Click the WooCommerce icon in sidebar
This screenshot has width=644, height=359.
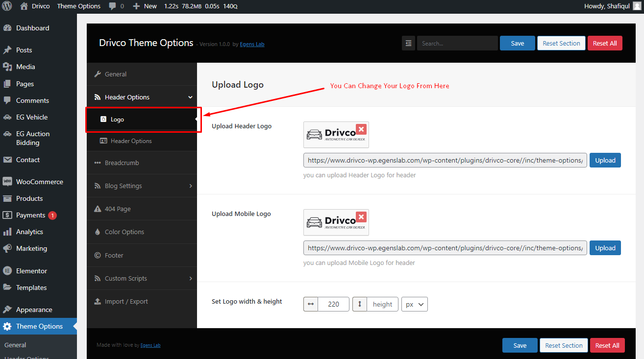(x=7, y=182)
